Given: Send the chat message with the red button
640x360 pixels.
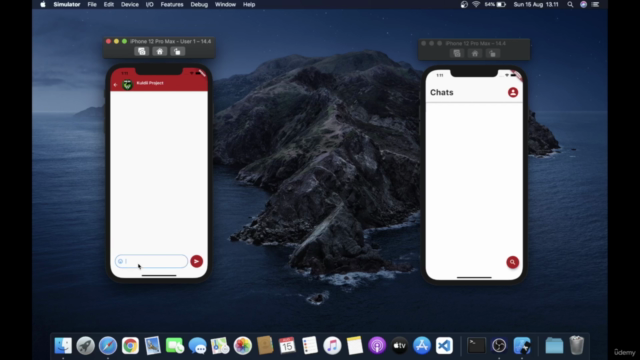Looking at the screenshot, I should [x=196, y=261].
